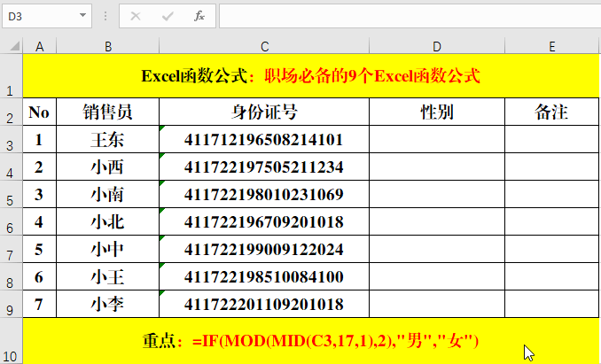This screenshot has width=601, height=364.
Task: Select column C header
Action: [264, 46]
